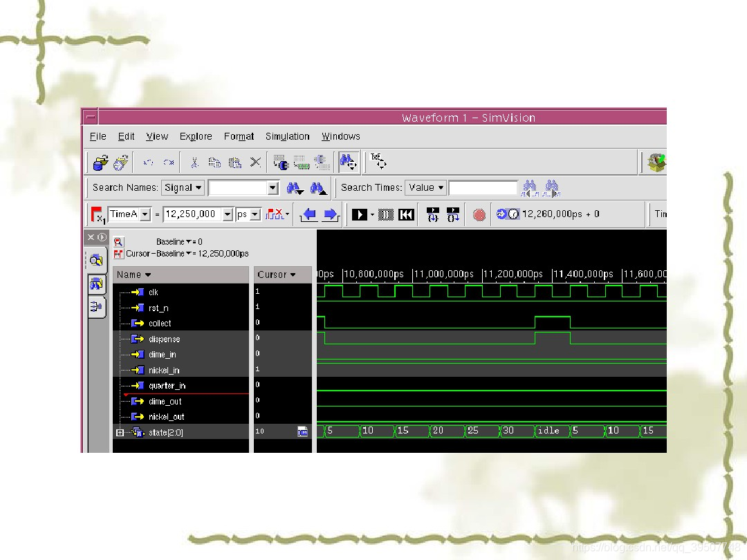Click the next edge blue arrow
This screenshot has height=560, width=747.
click(x=330, y=215)
